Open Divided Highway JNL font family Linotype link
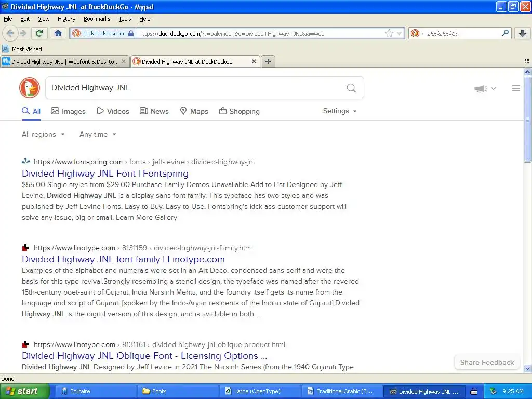The height and width of the screenshot is (399, 532). [x=123, y=259]
